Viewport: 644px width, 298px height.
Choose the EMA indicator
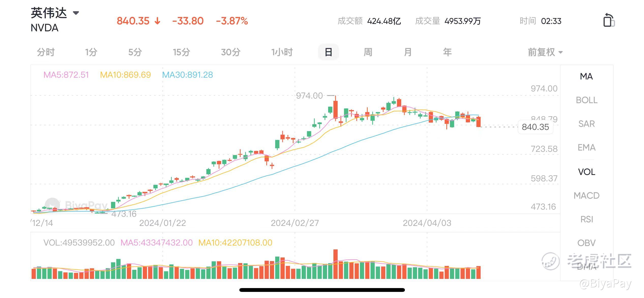[587, 147]
